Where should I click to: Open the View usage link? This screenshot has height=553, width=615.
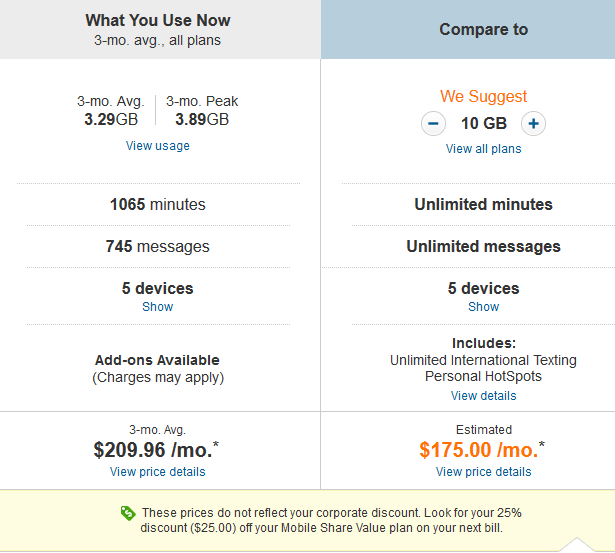(158, 146)
